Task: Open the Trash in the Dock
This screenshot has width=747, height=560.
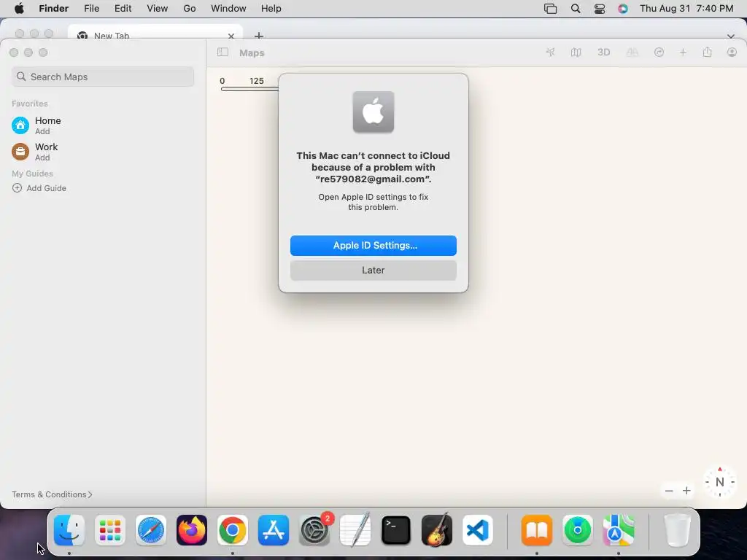Action: [677, 530]
